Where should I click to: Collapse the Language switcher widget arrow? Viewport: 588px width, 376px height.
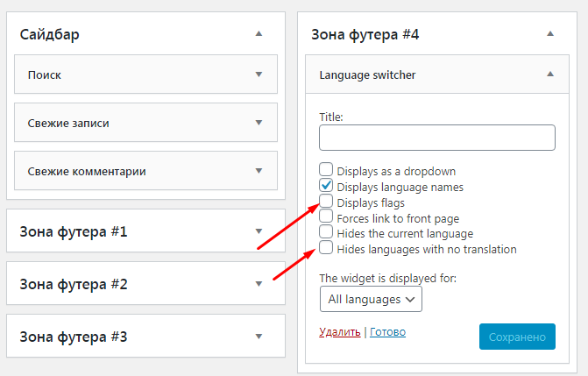tap(550, 74)
